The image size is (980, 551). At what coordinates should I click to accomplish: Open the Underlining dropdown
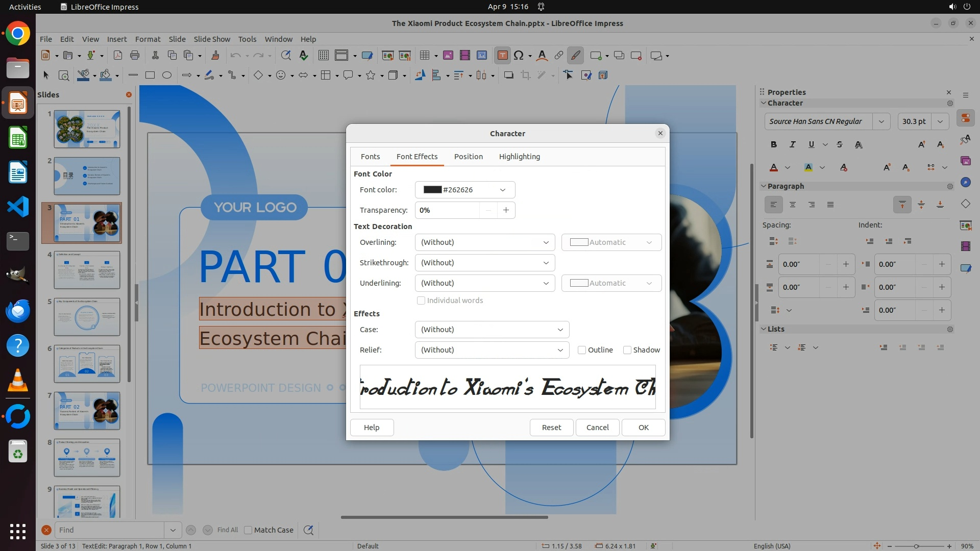pos(484,283)
